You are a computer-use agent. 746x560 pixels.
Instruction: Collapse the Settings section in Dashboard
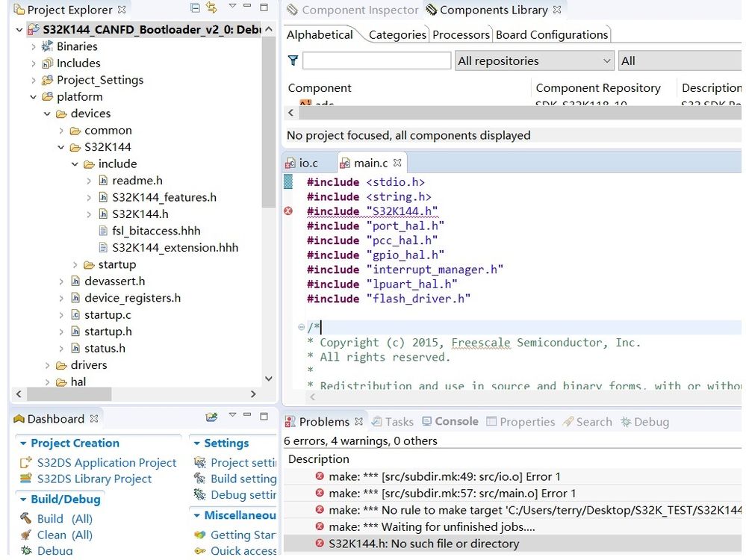pos(196,444)
